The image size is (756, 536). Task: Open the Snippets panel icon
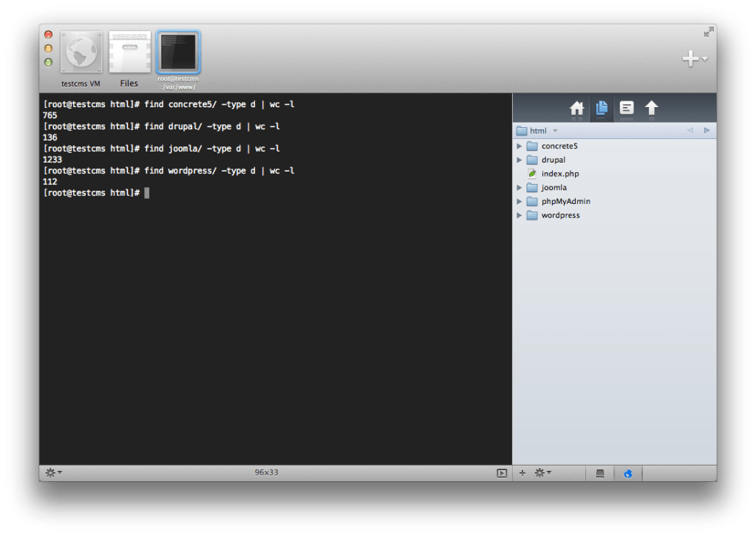coord(626,109)
